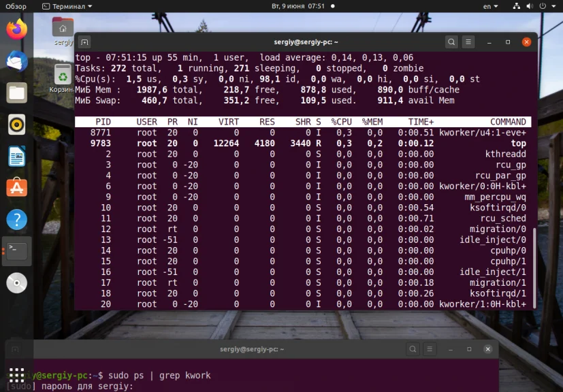The image size is (563, 392).
Task: Click search icon in bottom terminal window
Action: pos(413,349)
